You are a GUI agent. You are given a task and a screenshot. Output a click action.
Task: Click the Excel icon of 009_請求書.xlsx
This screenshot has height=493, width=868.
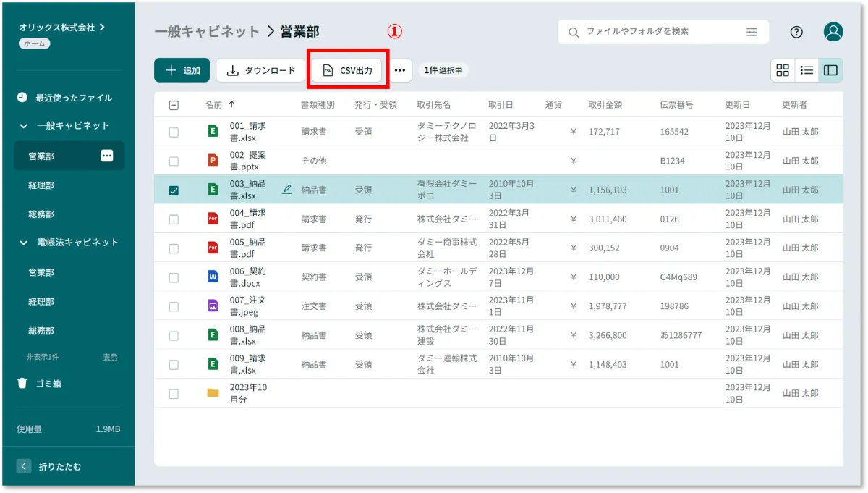[x=213, y=364]
